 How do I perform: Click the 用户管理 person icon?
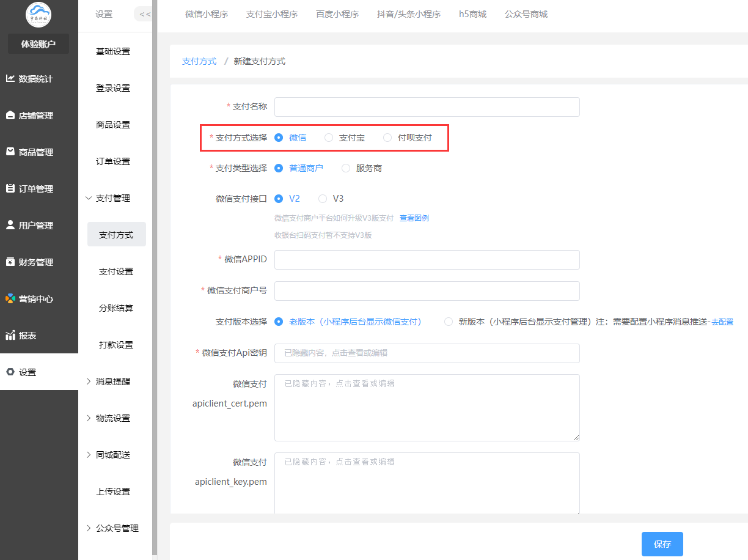10,225
